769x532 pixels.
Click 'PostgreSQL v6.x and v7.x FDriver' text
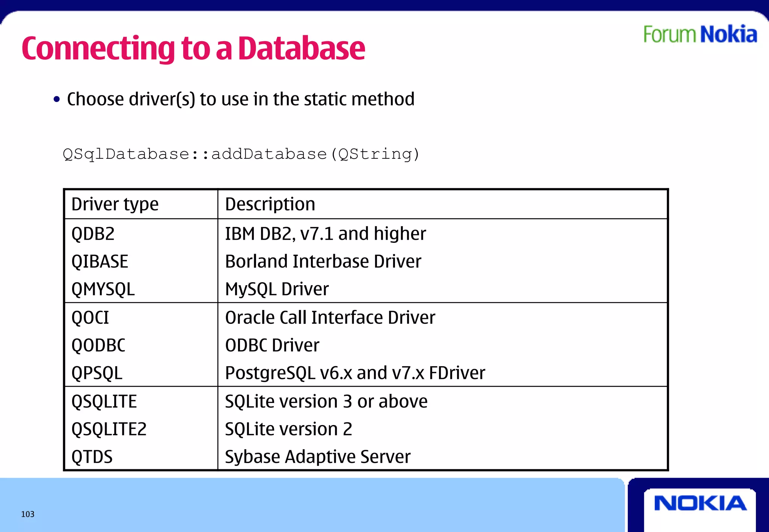[355, 373]
